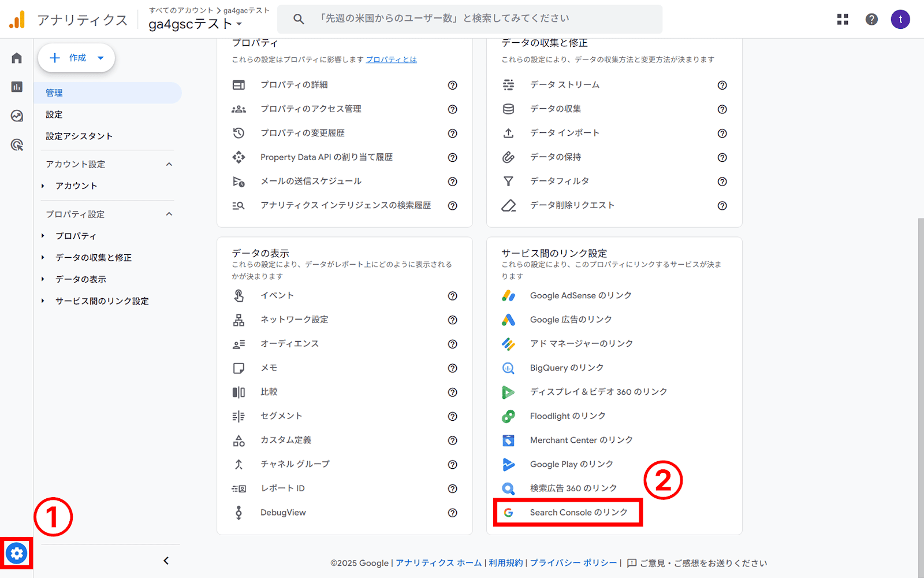Open the Explore icon in left navigation

click(x=16, y=116)
